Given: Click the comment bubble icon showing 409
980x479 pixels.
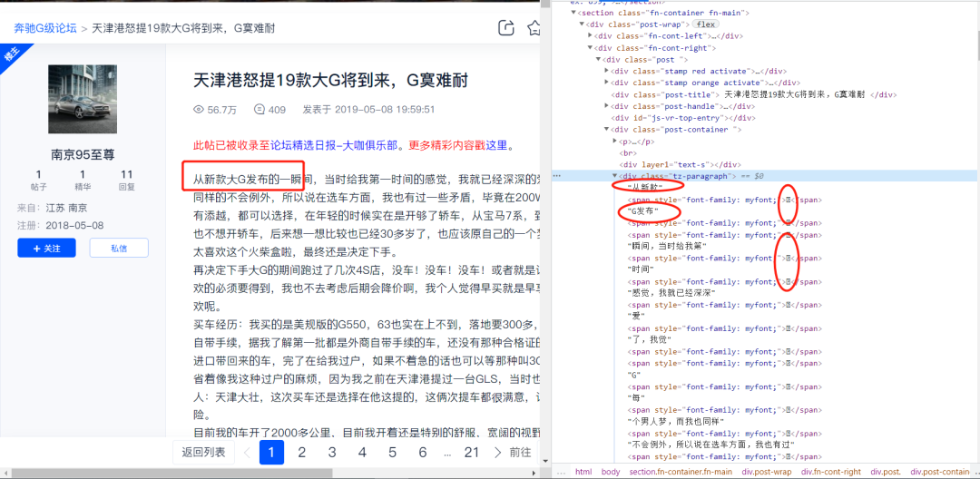Looking at the screenshot, I should point(260,110).
